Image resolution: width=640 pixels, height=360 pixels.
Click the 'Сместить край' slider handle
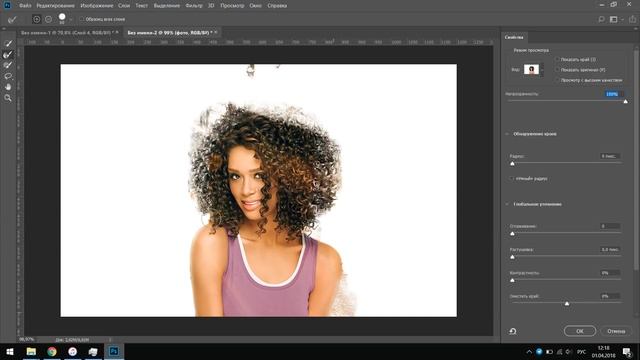[x=567, y=303]
